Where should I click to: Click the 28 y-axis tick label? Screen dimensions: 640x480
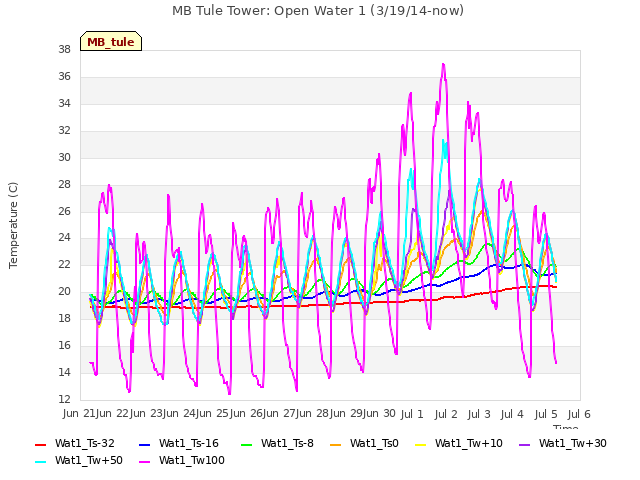click(x=64, y=184)
